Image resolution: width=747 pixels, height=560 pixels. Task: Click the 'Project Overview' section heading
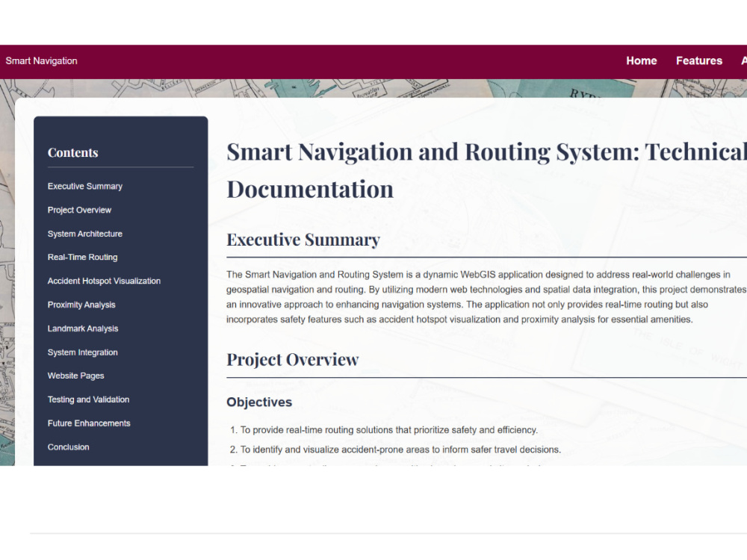point(293,360)
